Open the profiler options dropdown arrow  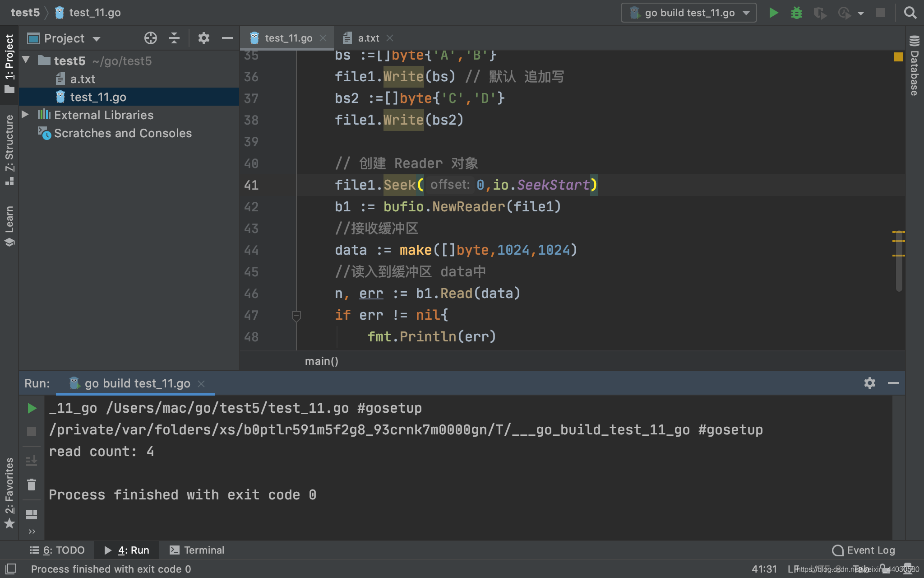point(861,13)
